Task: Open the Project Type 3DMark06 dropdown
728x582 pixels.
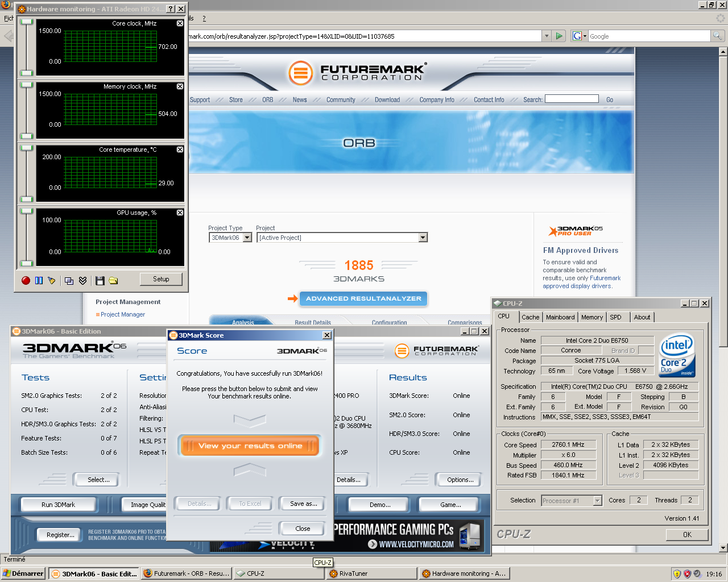Action: [x=247, y=238]
